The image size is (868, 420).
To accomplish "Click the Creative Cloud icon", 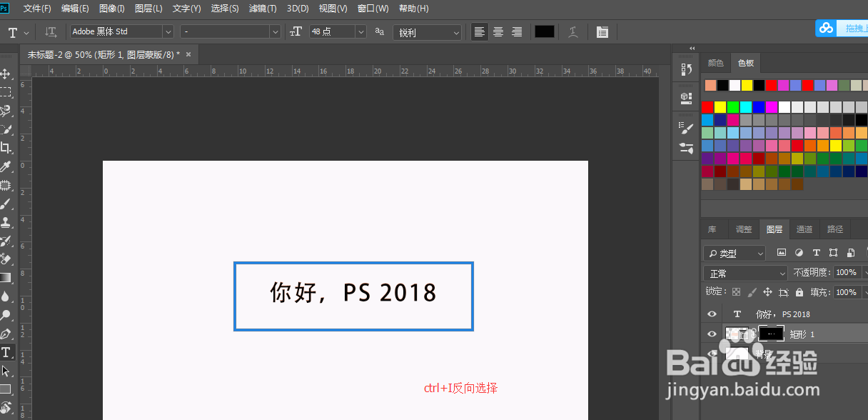I will 825,28.
